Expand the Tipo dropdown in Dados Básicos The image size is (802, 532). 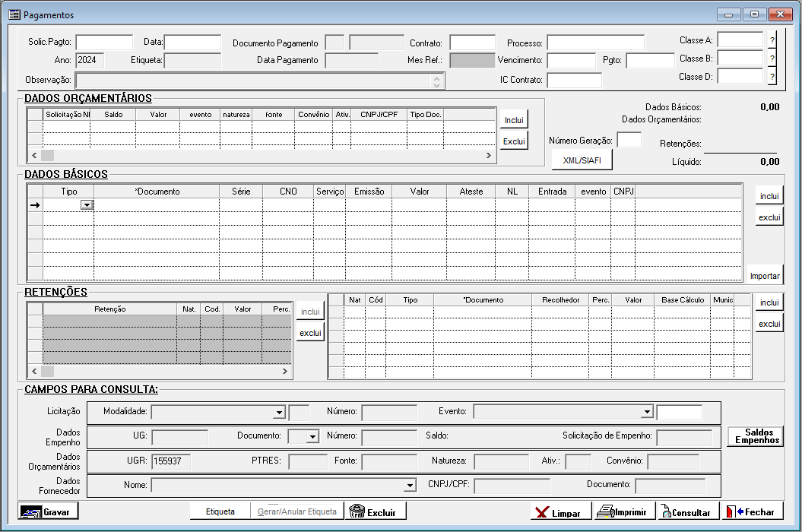87,205
